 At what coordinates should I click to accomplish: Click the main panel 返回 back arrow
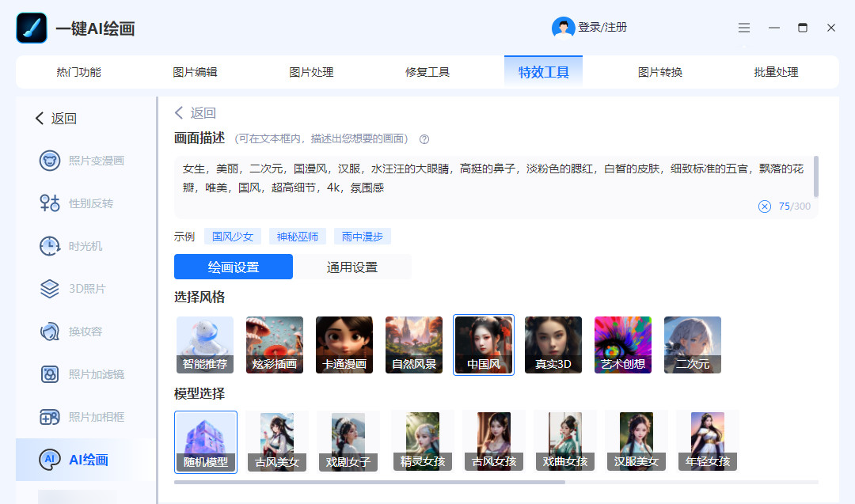pyautogui.click(x=179, y=113)
